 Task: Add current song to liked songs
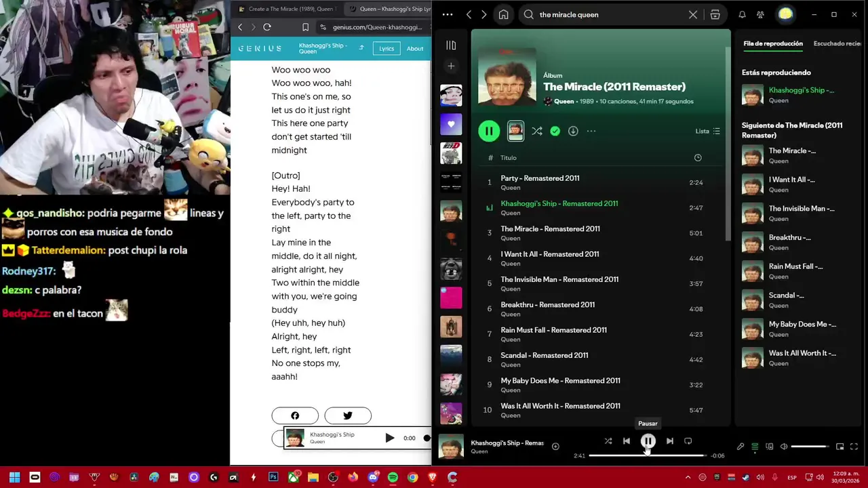tap(555, 446)
